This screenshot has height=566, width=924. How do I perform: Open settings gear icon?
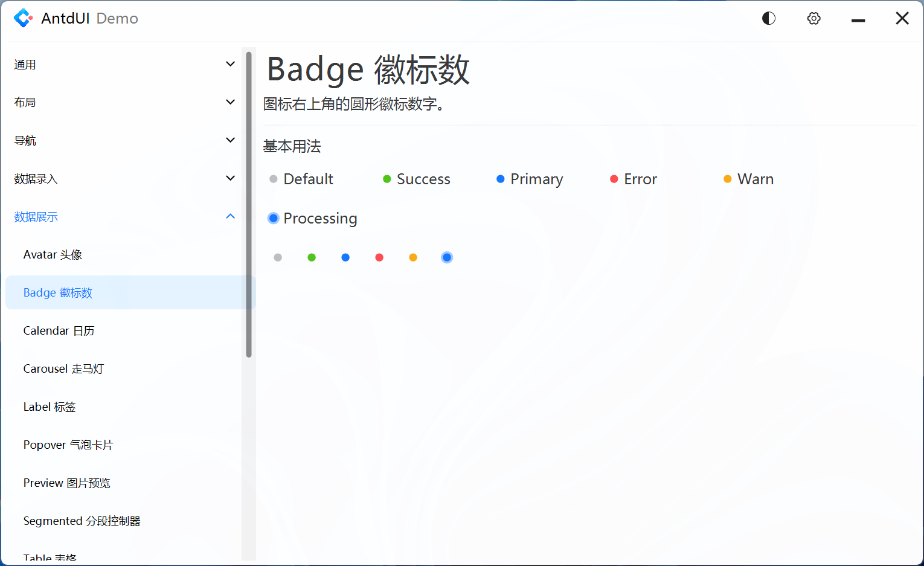coord(813,18)
